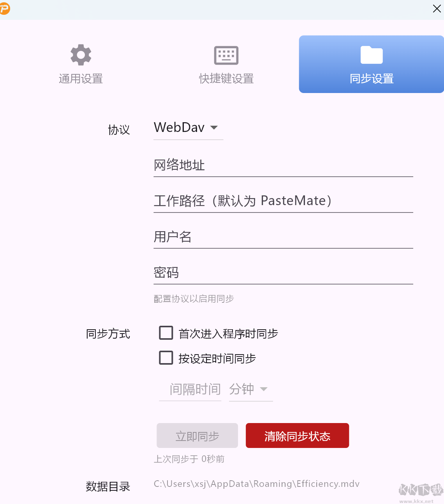Click the 工作路径 input field
Image resolution: width=444 pixels, height=504 pixels.
click(x=283, y=201)
